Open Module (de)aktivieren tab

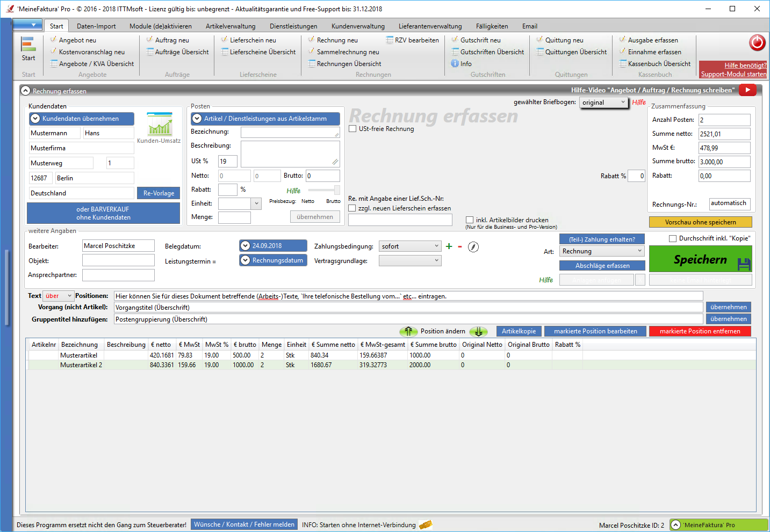coord(161,26)
